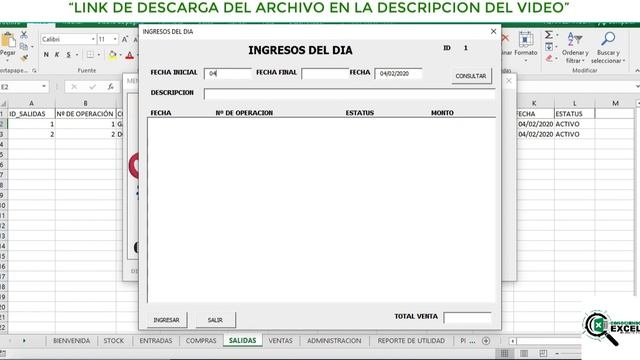Image resolution: width=640 pixels, height=360 pixels.
Task: Click the Name Box showing E2
Action: pyautogui.click(x=20, y=87)
